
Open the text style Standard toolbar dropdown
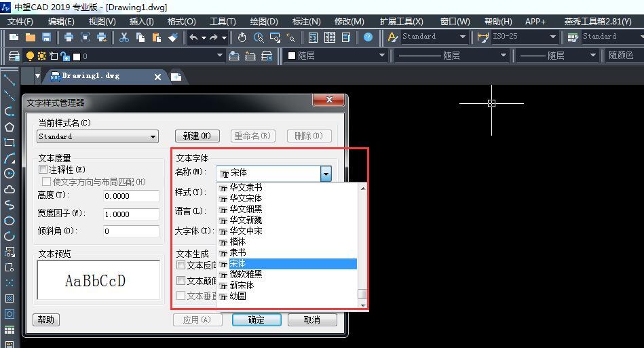463,37
